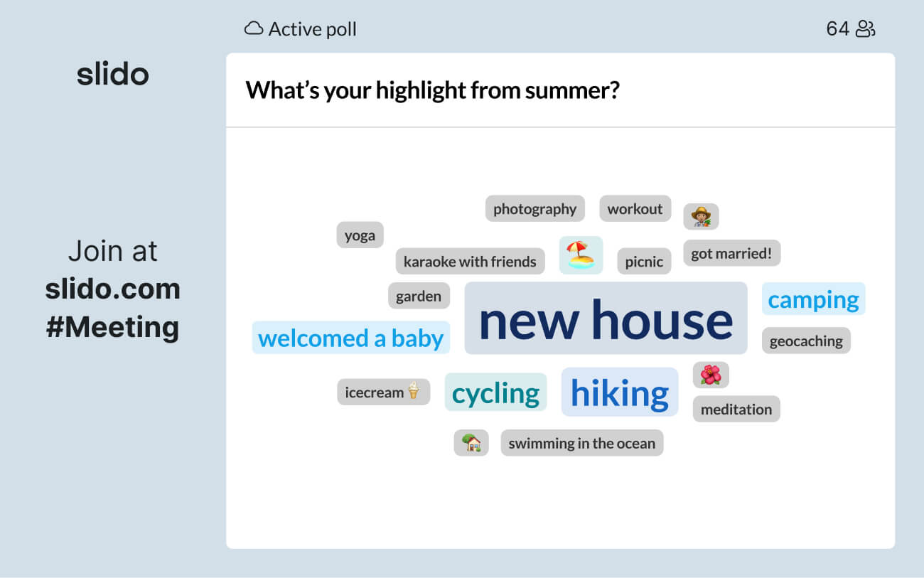Select the 'camping' word tag
Image resolution: width=924 pixels, height=578 pixels.
coord(813,299)
